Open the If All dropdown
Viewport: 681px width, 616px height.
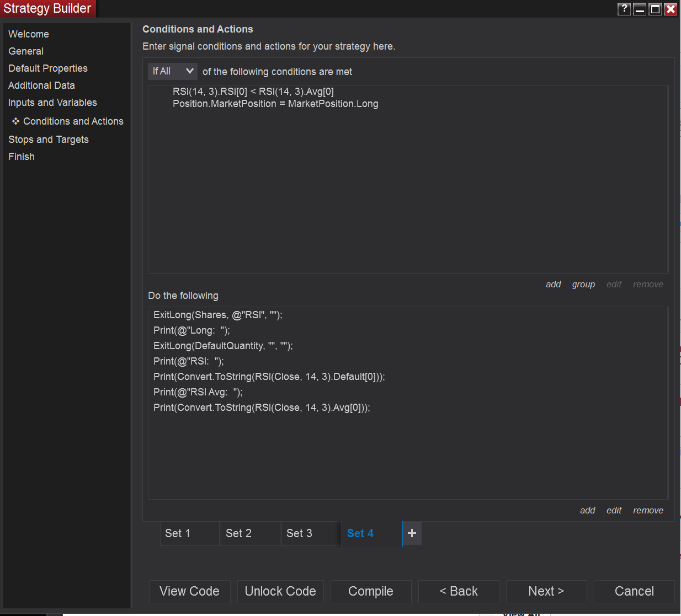tap(173, 71)
